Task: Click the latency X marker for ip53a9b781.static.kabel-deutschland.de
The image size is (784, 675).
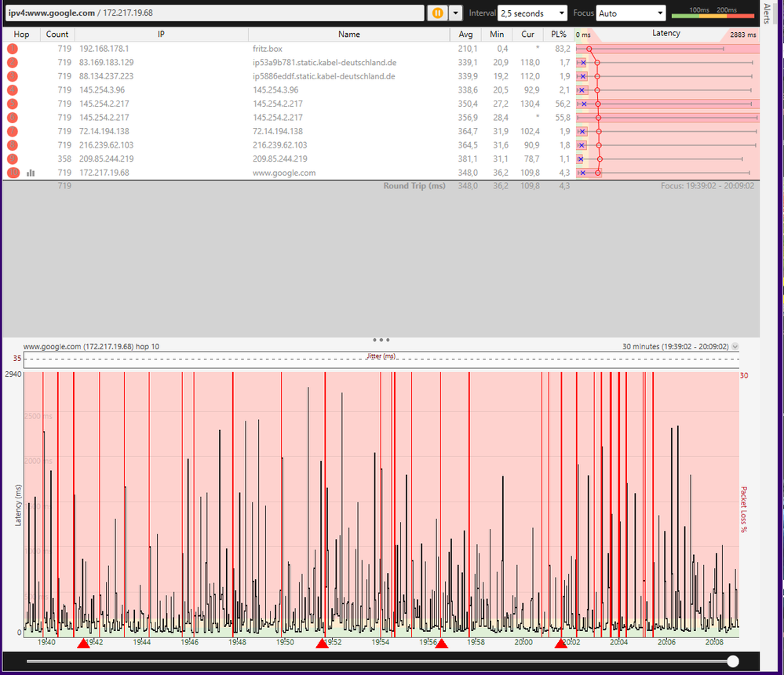Action: click(x=582, y=62)
